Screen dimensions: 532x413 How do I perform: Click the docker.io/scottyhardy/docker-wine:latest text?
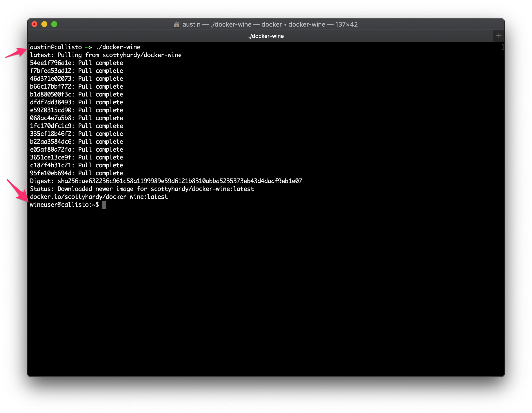coord(99,197)
